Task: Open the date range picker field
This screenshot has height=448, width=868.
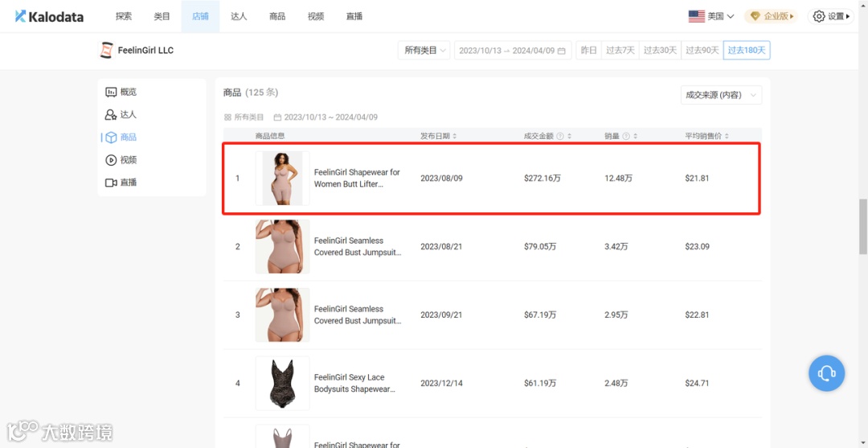Action: tap(513, 51)
